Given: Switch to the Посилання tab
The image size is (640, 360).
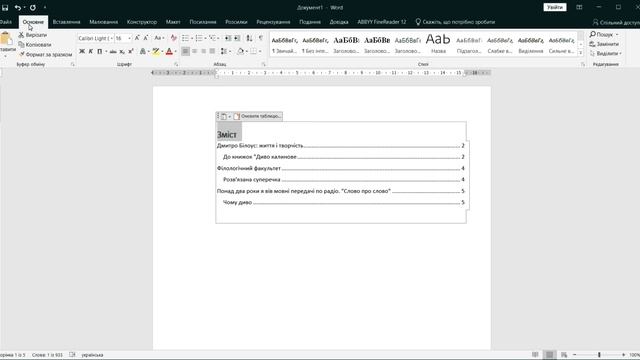Looking at the screenshot, I should tap(203, 22).
